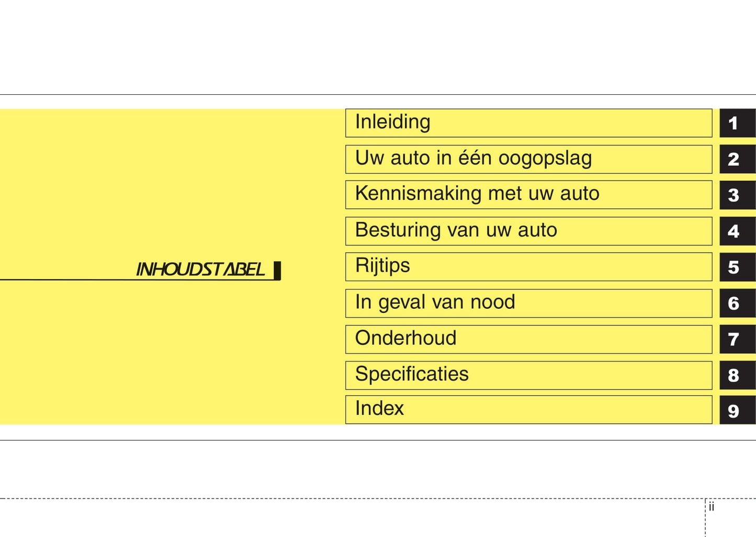Click the INHOUDSTABEL heading
The image size is (756, 537).
(200, 270)
